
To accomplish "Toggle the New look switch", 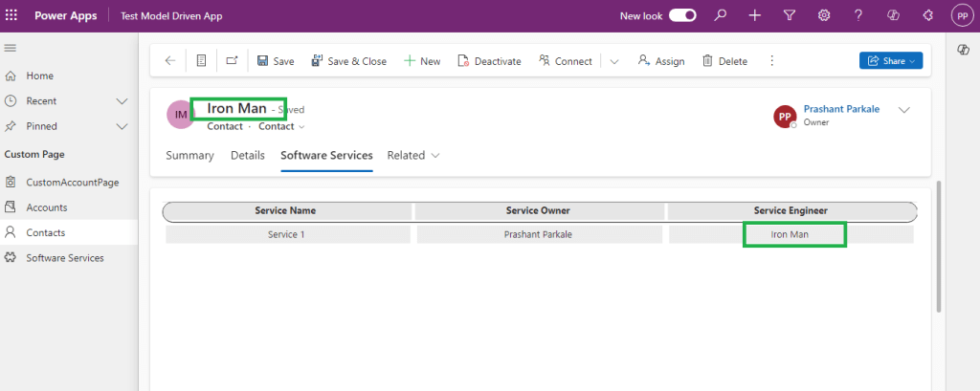I will point(682,15).
